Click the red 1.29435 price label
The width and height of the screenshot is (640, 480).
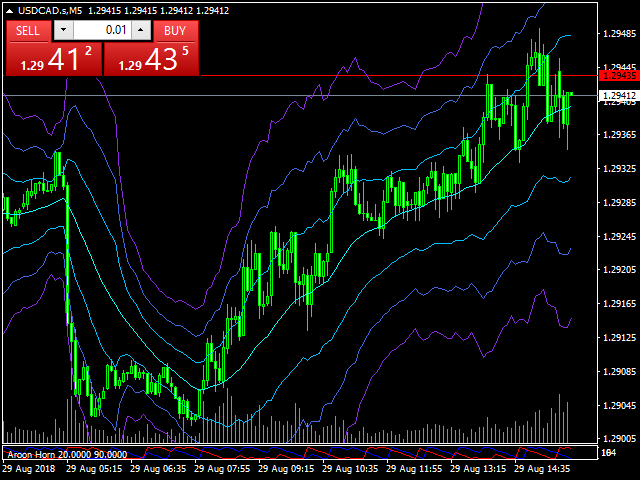coord(619,76)
